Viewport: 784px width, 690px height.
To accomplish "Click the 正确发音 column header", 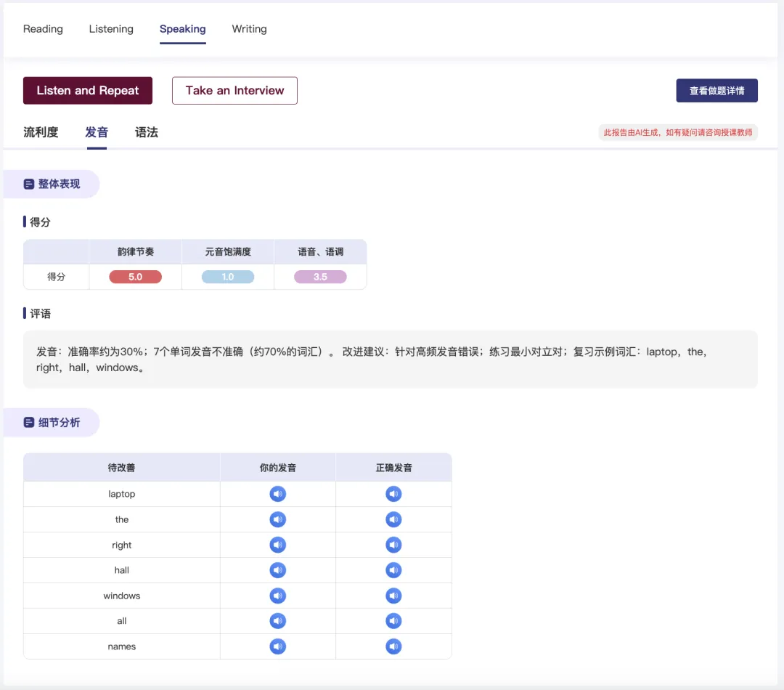I will coord(393,468).
